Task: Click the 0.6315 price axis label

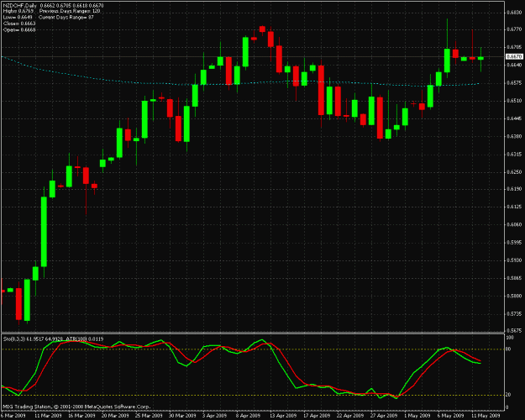Action: (x=515, y=154)
